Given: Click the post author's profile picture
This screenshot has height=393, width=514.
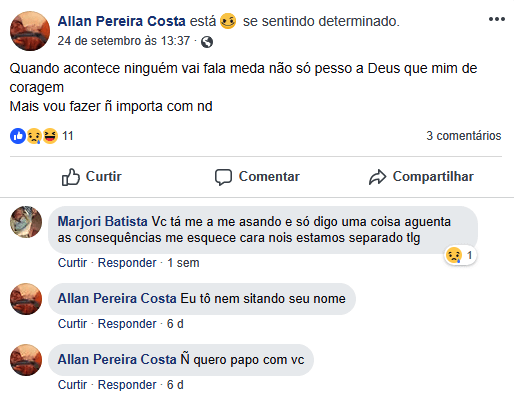Looking at the screenshot, I should 30,31.
